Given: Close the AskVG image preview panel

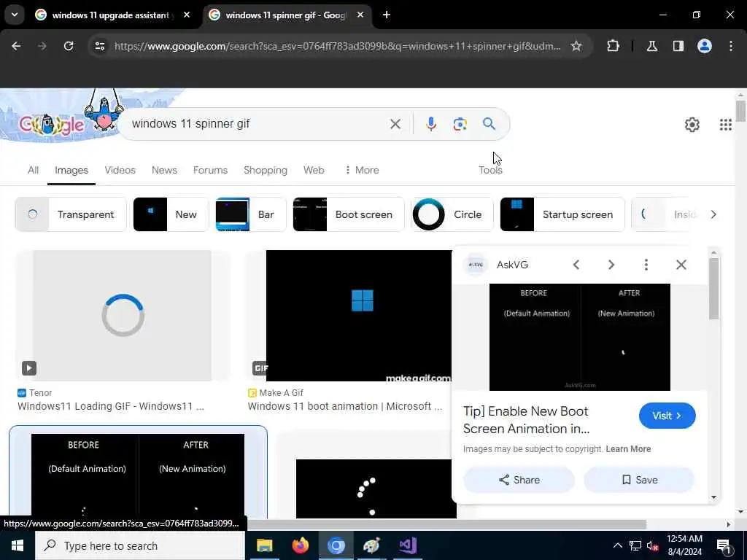Looking at the screenshot, I should 681,264.
